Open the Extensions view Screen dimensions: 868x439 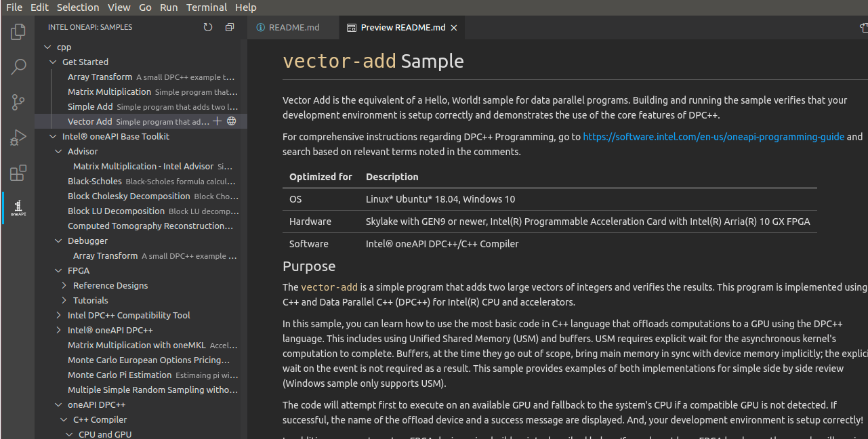[18, 173]
